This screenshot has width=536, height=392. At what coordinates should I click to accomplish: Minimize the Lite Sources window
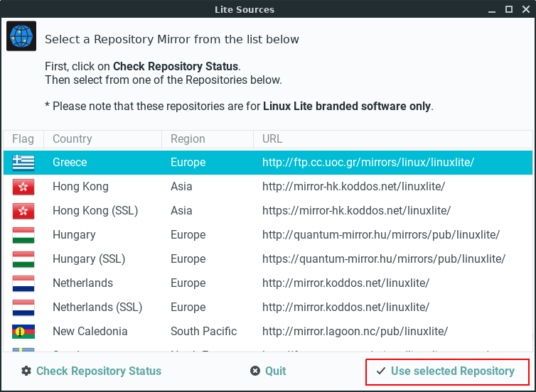[493, 9]
